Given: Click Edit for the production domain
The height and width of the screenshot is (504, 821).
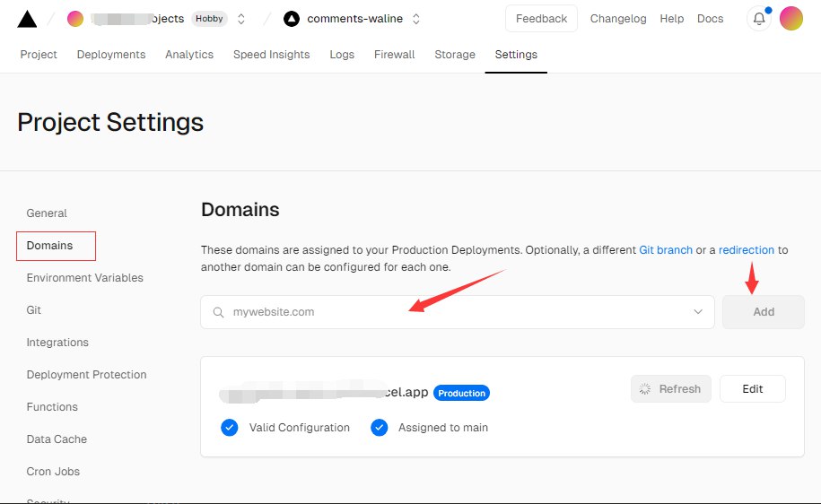Looking at the screenshot, I should coord(753,389).
